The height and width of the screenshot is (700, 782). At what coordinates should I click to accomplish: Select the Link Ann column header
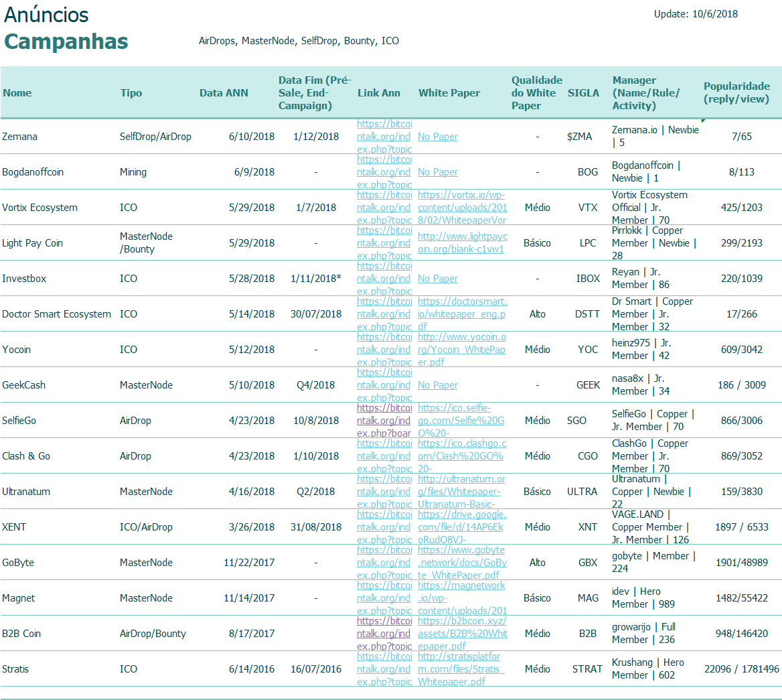(x=379, y=93)
